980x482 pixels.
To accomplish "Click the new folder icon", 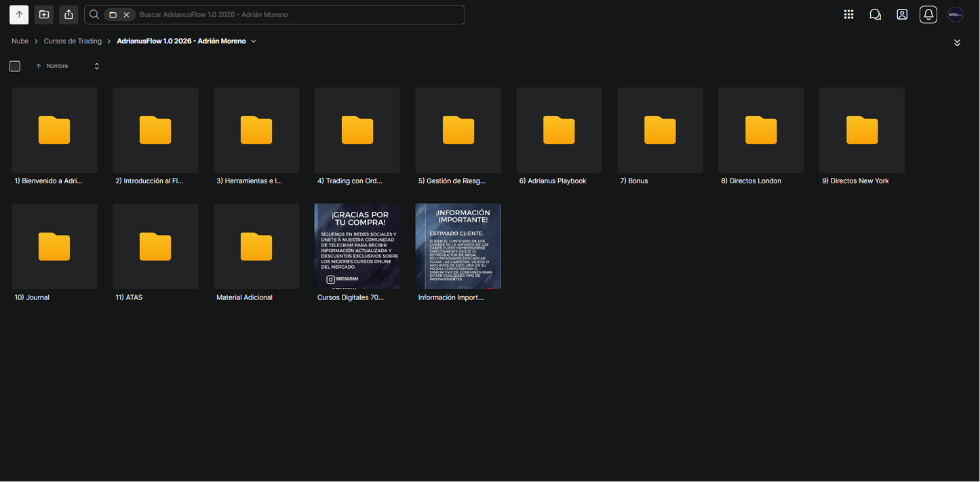I will pyautogui.click(x=44, y=14).
